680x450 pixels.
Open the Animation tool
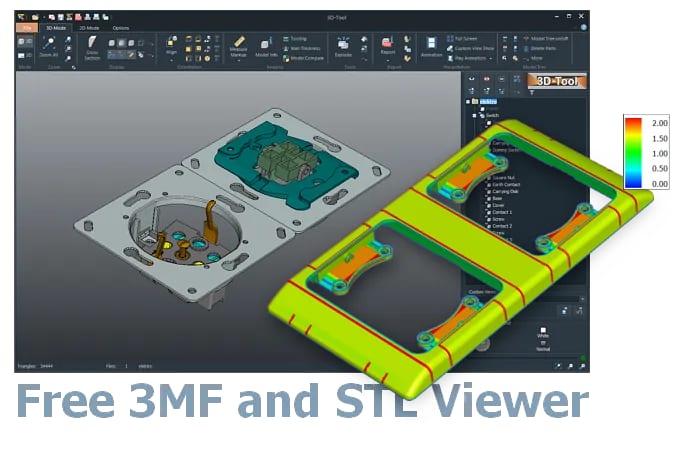[431, 47]
